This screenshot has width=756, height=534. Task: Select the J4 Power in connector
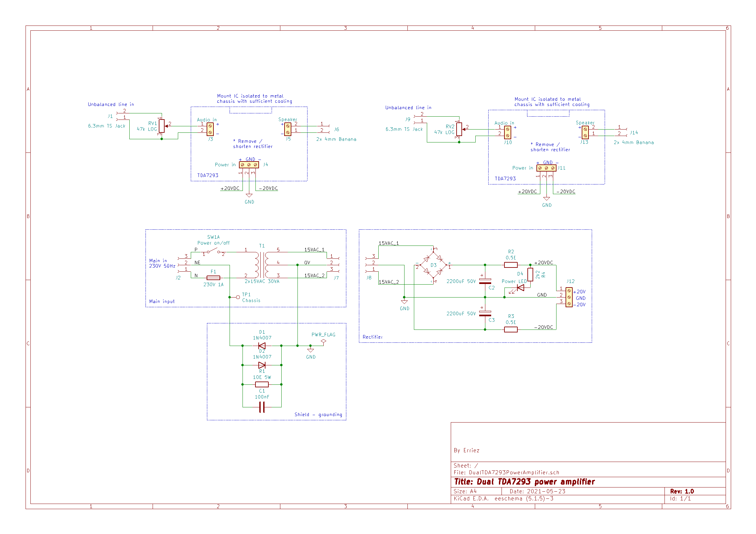tap(249, 165)
